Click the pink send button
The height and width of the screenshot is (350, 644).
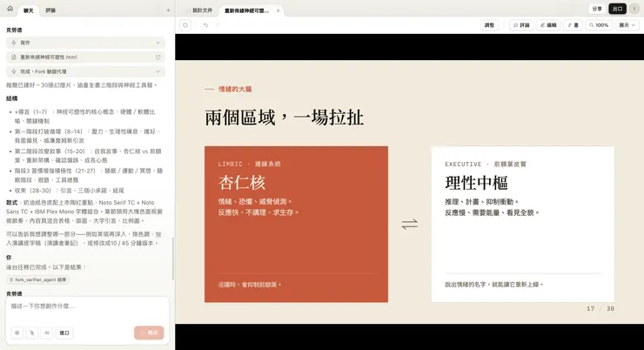(149, 333)
